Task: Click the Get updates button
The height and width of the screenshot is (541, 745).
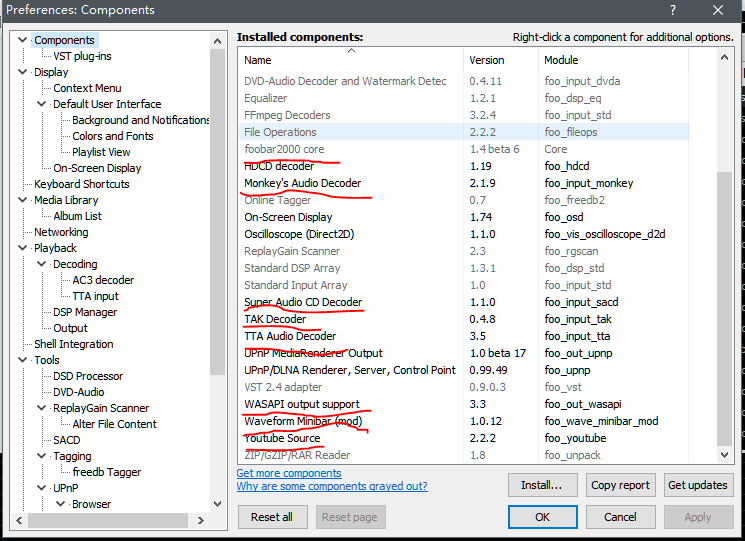Action: coord(697,485)
